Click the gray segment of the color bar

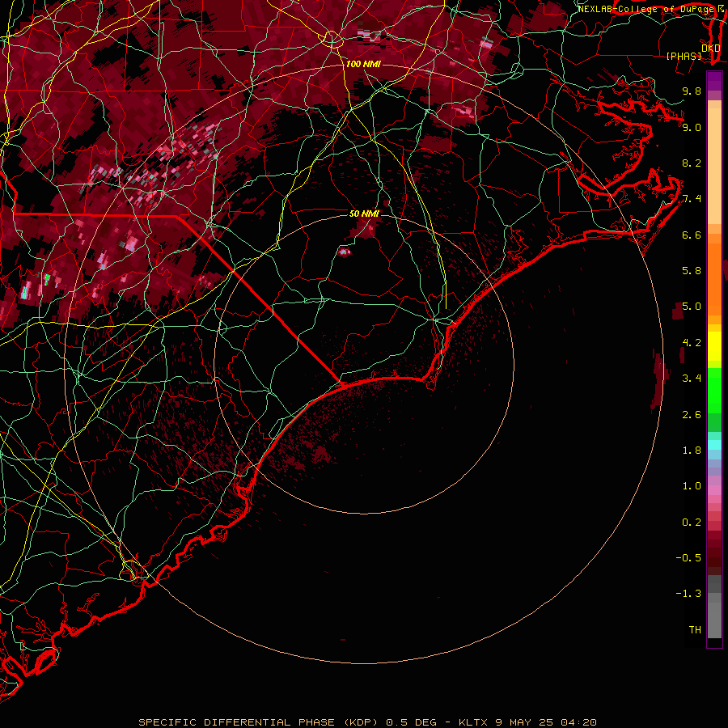714,608
